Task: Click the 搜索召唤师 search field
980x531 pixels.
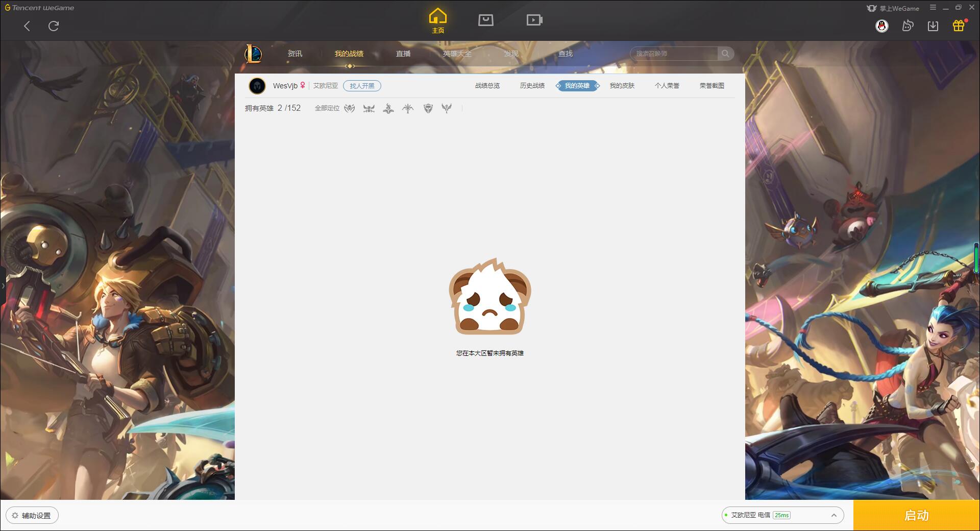Action: [675, 54]
